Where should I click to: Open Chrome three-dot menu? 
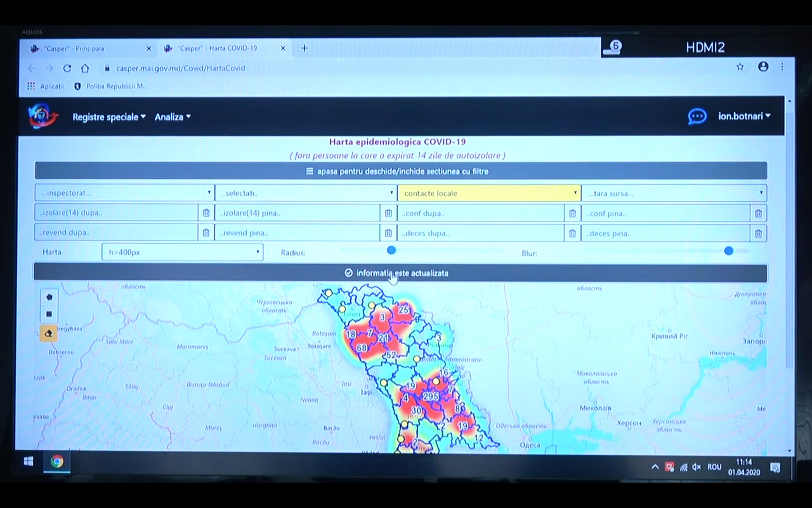782,67
